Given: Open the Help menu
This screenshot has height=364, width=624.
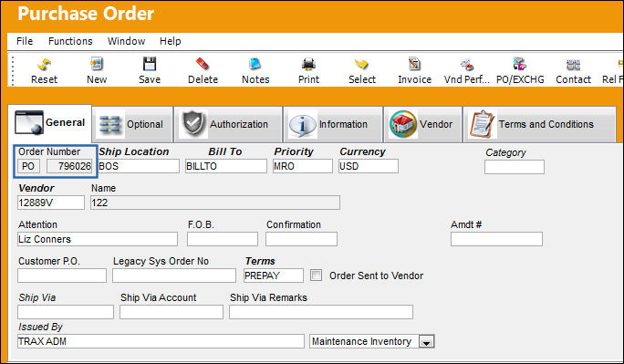Looking at the screenshot, I should tap(171, 41).
